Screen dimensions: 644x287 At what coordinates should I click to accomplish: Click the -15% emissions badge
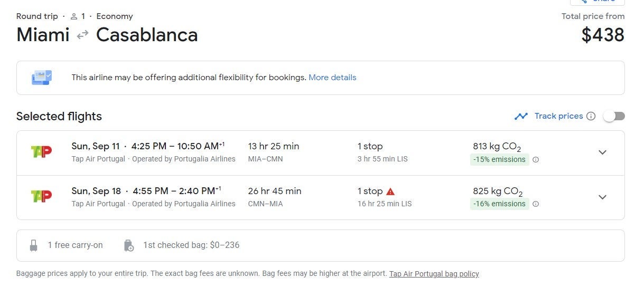pos(499,160)
